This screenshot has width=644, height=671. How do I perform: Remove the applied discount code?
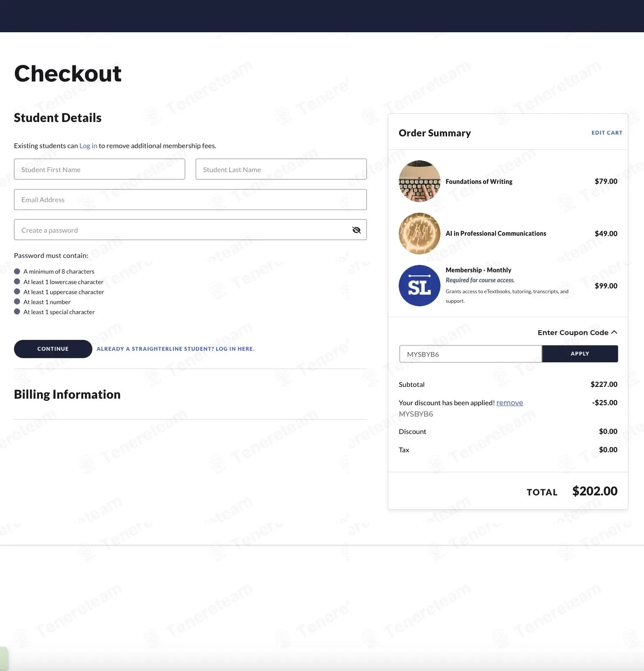tap(509, 403)
